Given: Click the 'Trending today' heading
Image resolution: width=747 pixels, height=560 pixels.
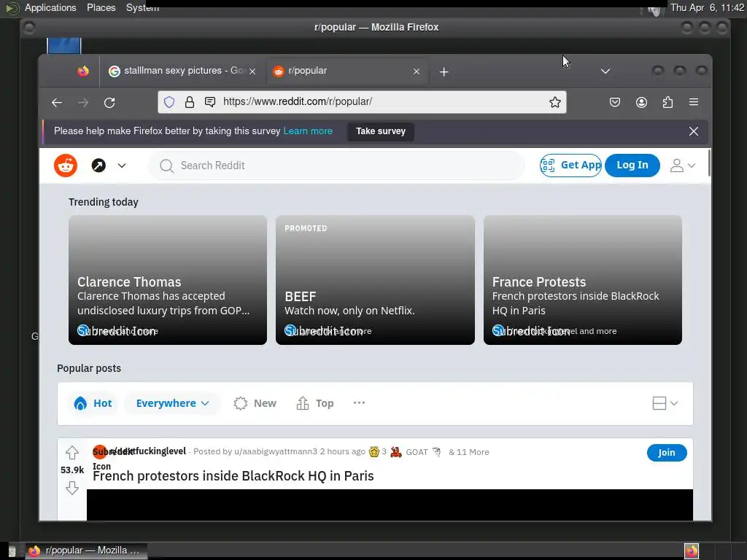Looking at the screenshot, I should (104, 202).
